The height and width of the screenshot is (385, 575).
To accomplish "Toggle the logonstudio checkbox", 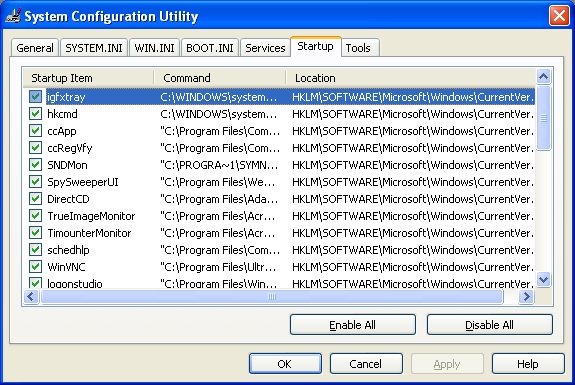I will point(35,283).
